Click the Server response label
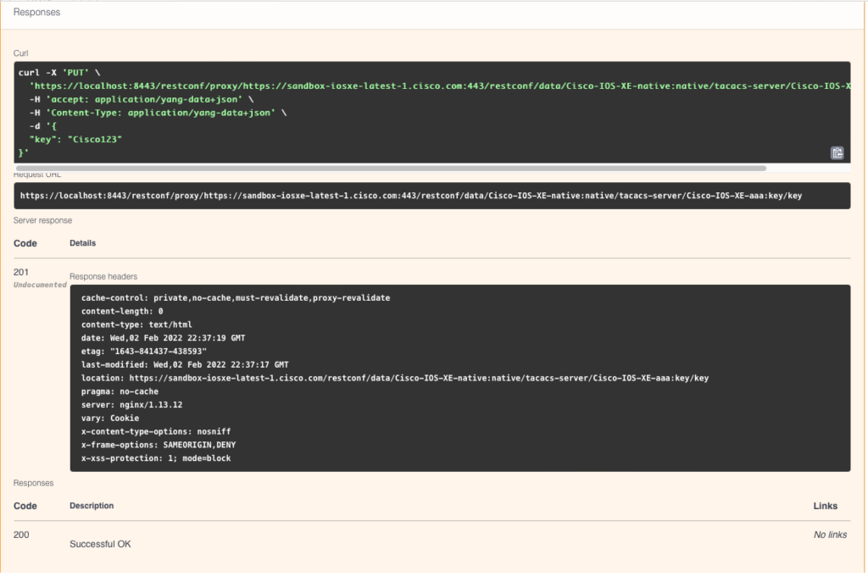This screenshot has width=868, height=588. point(42,220)
